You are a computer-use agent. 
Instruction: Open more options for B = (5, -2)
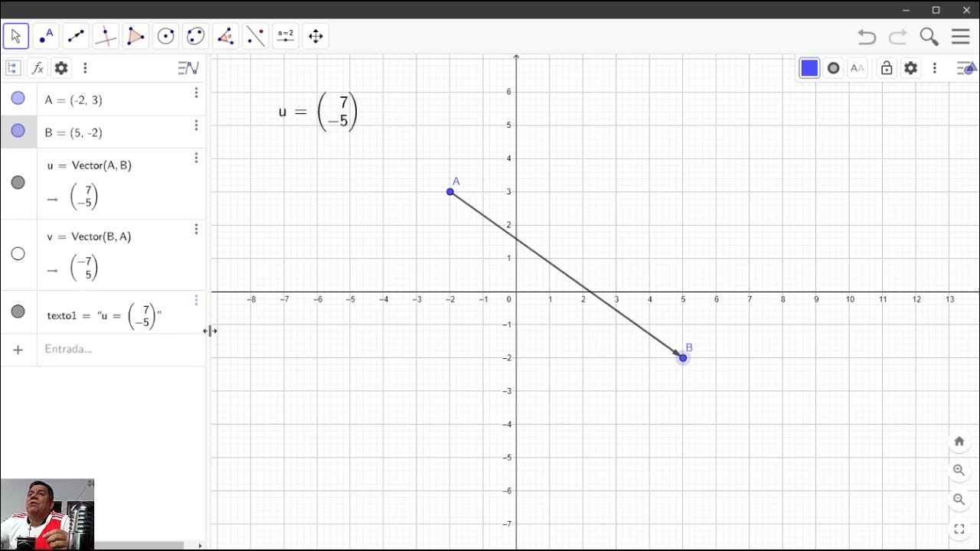(x=196, y=126)
